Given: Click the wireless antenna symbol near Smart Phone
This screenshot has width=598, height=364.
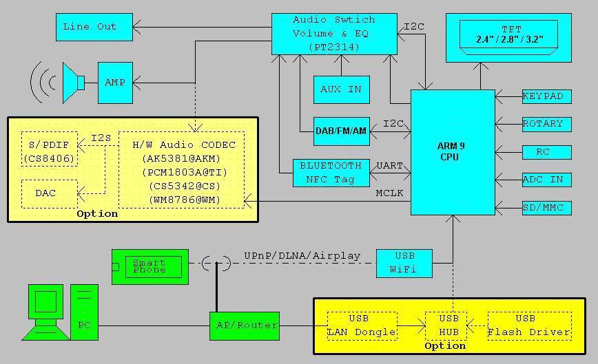Looking at the screenshot, I should click(216, 263).
